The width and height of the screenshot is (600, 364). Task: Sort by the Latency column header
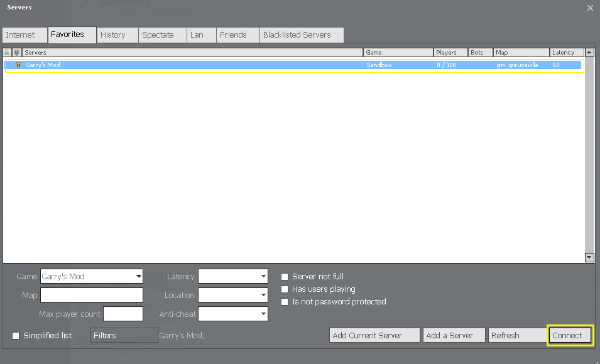tap(567, 52)
